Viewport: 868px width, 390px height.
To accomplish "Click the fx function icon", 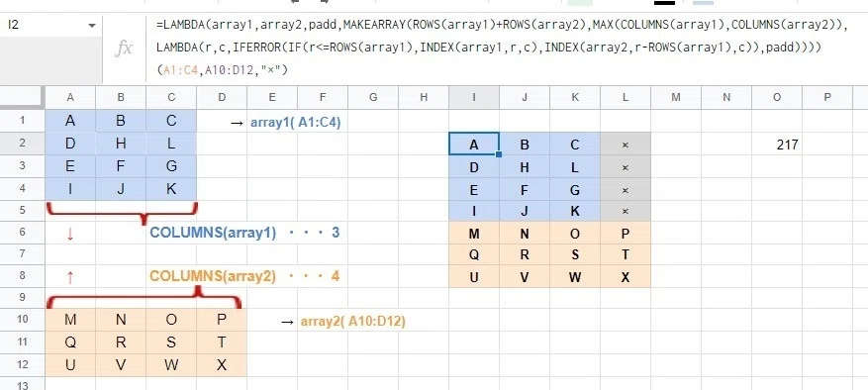I will 124,49.
